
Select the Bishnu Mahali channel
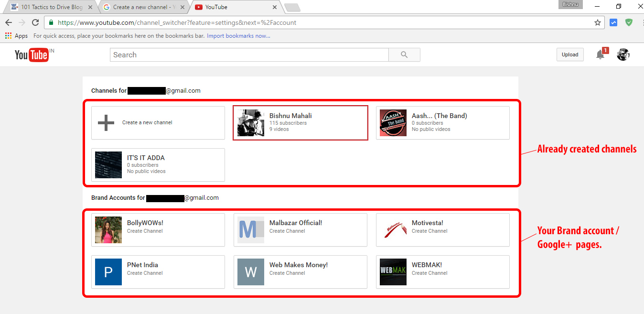[x=301, y=123]
